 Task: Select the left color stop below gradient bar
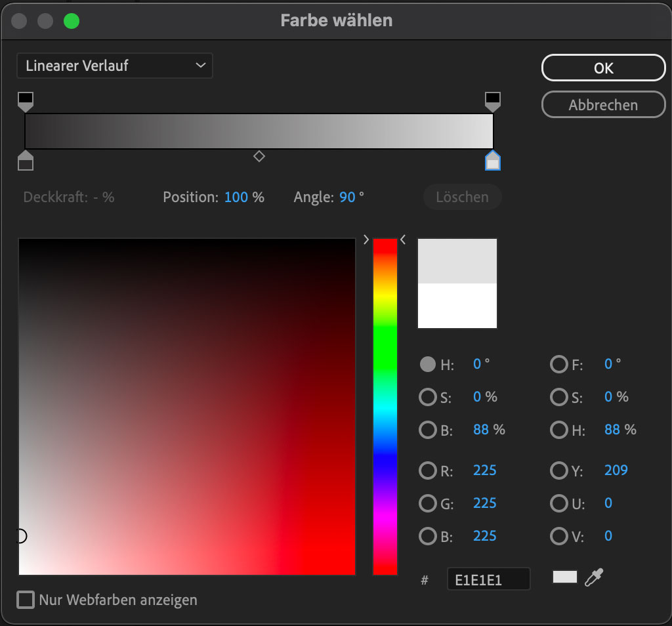click(26, 161)
